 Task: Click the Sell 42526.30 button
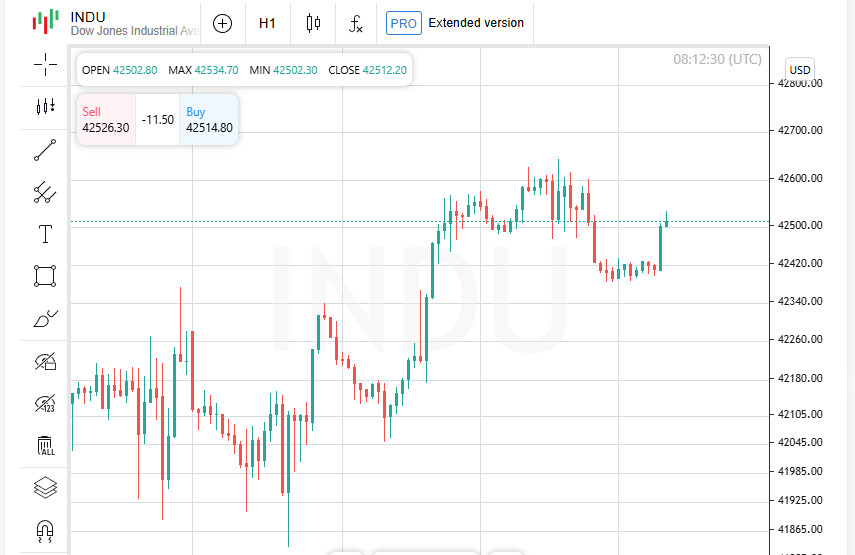tap(106, 120)
